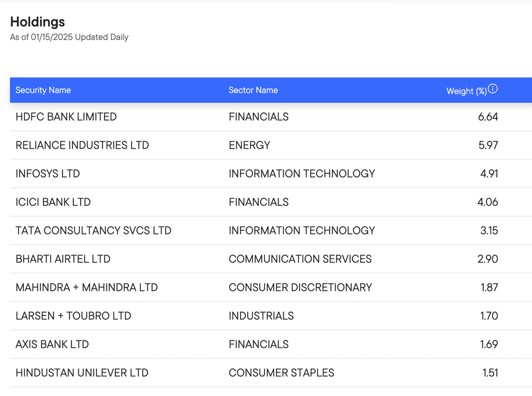Click the Holdings section heading
Viewport: 532px width, 396px height.
pyautogui.click(x=37, y=22)
